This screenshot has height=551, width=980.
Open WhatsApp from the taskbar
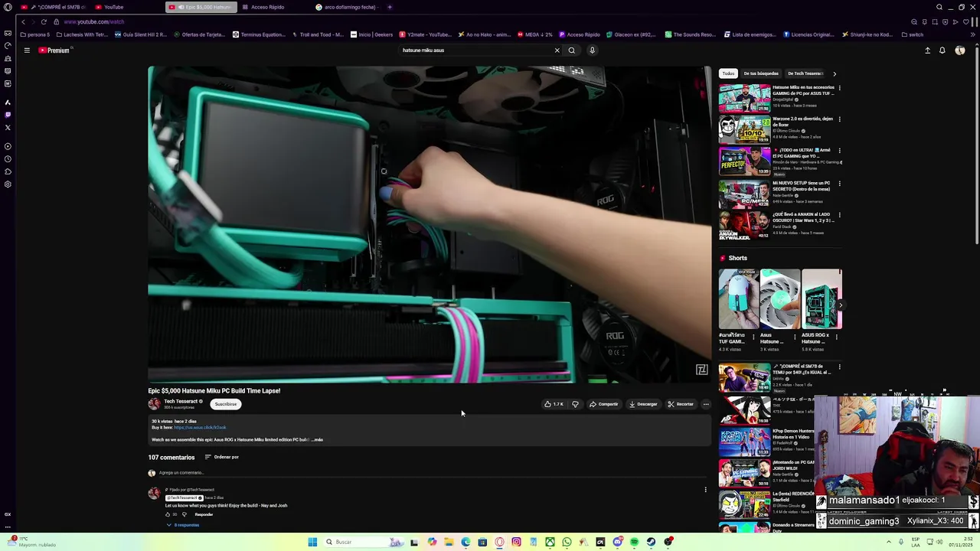[567, 542]
